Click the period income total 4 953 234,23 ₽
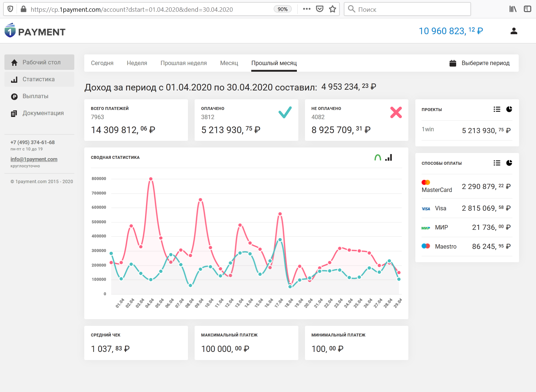536x392 pixels. [x=349, y=87]
